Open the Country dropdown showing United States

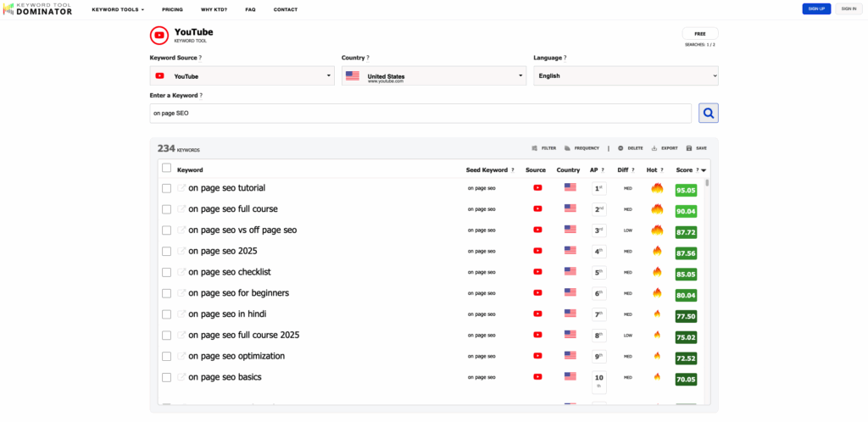pyautogui.click(x=434, y=75)
